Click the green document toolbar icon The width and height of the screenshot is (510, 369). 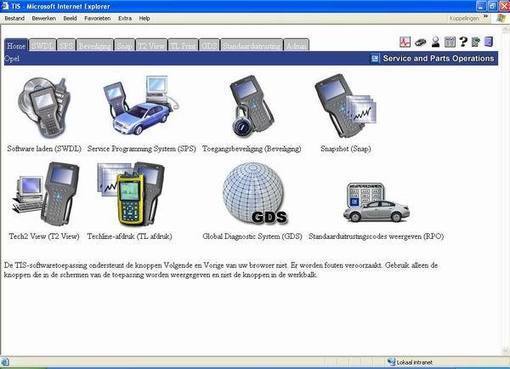tap(476, 42)
